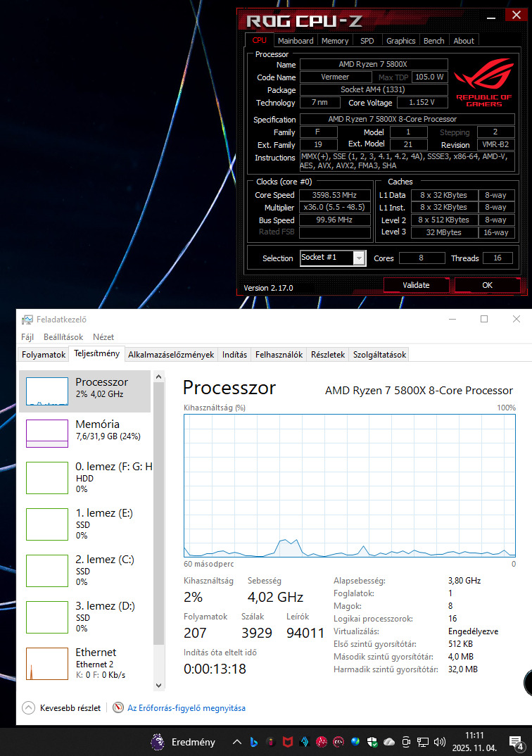532x756 pixels.
Task: Switch to the Folyamatok tab
Action: click(x=44, y=354)
